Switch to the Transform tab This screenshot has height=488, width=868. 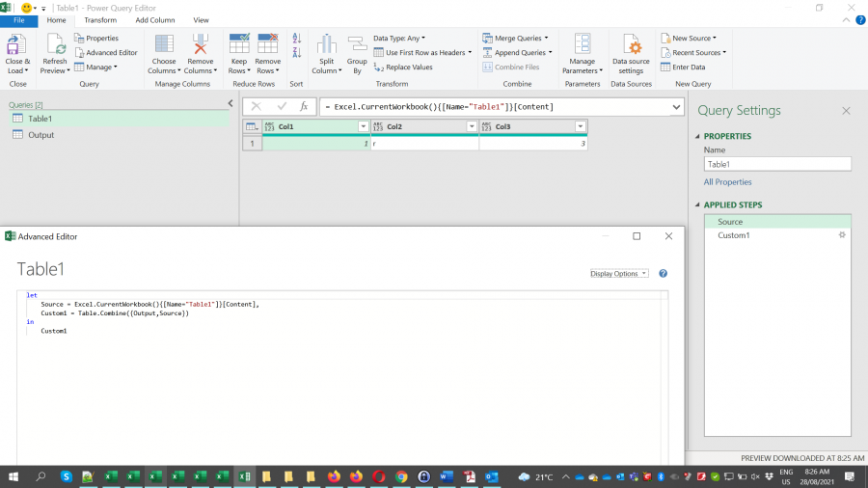coord(100,20)
